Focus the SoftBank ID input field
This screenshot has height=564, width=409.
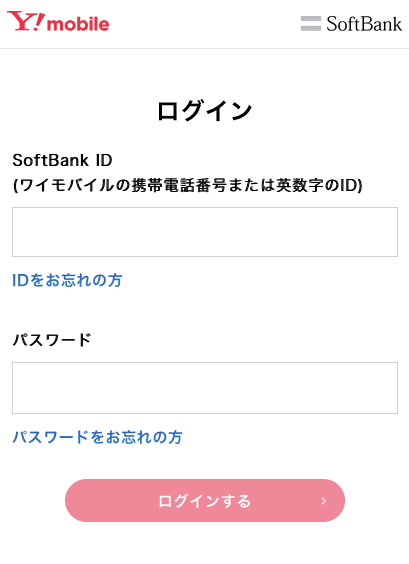(205, 232)
